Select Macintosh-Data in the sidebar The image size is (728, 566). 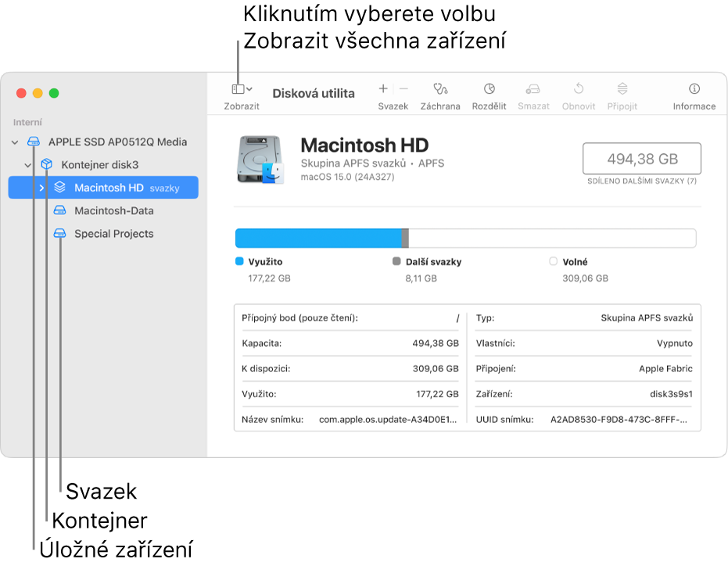113,211
